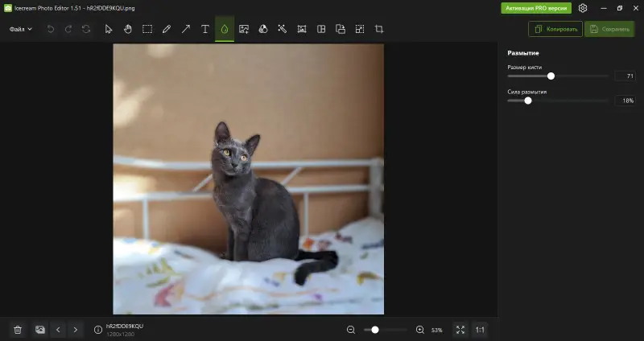This screenshot has height=341, width=644.
Task: Adjust the Сила размытия slider handle
Action: [528, 101]
